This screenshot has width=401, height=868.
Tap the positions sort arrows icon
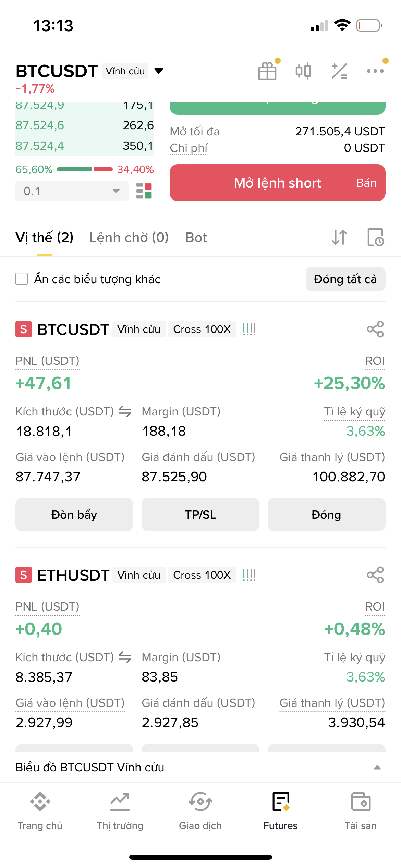[339, 237]
